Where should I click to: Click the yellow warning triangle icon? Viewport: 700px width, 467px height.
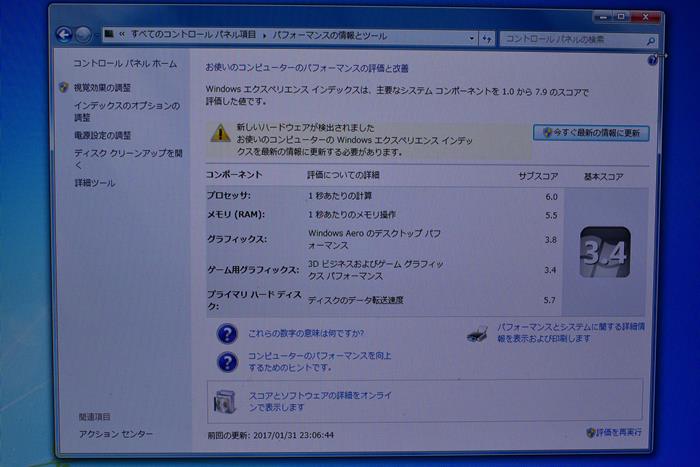point(220,133)
